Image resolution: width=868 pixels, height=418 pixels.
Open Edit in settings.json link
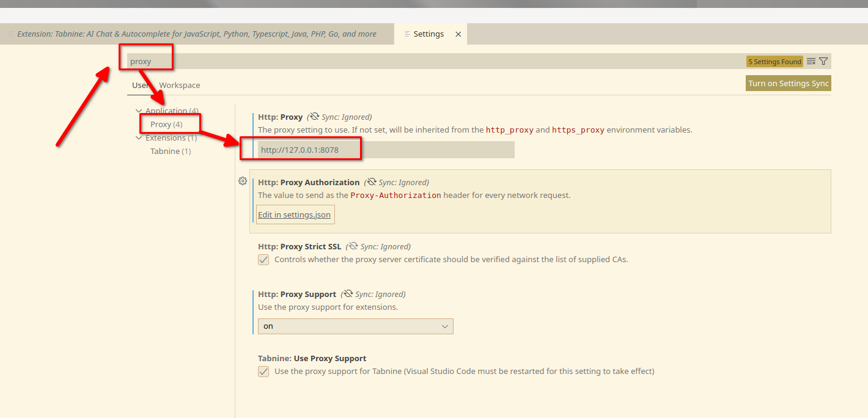pyautogui.click(x=295, y=215)
